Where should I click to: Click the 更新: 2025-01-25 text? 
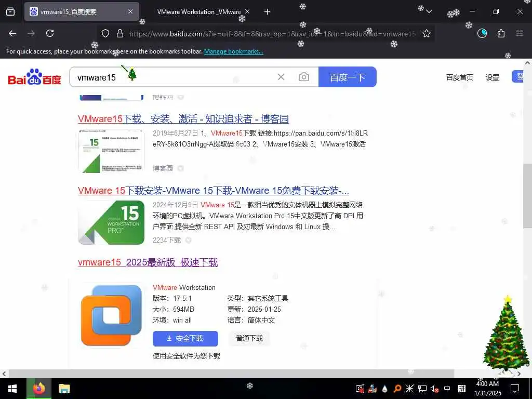coord(254,309)
